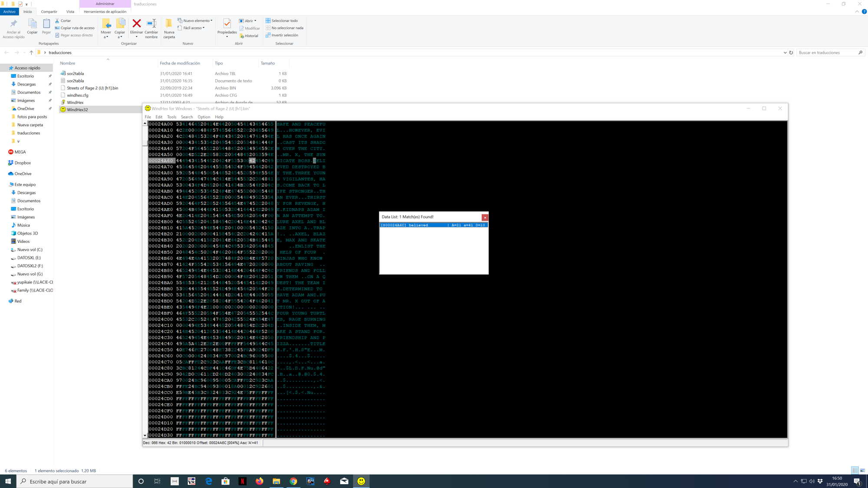Open Propiedades via its checkmark icon
This screenshot has width=868, height=488.
227,25
